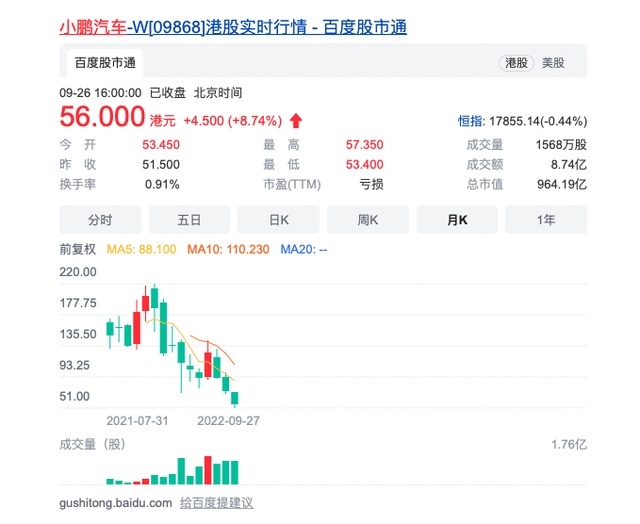
Task: Select the 1年 chart tab
Action: click(546, 220)
